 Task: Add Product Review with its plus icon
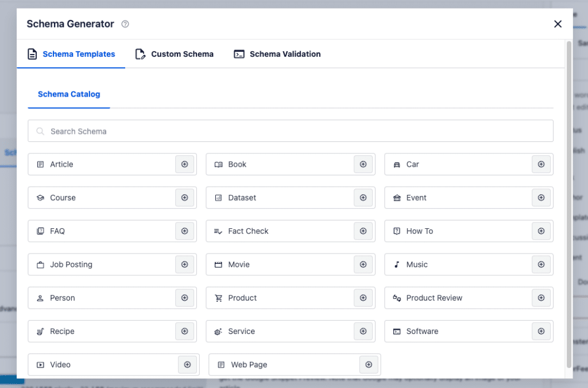541,298
